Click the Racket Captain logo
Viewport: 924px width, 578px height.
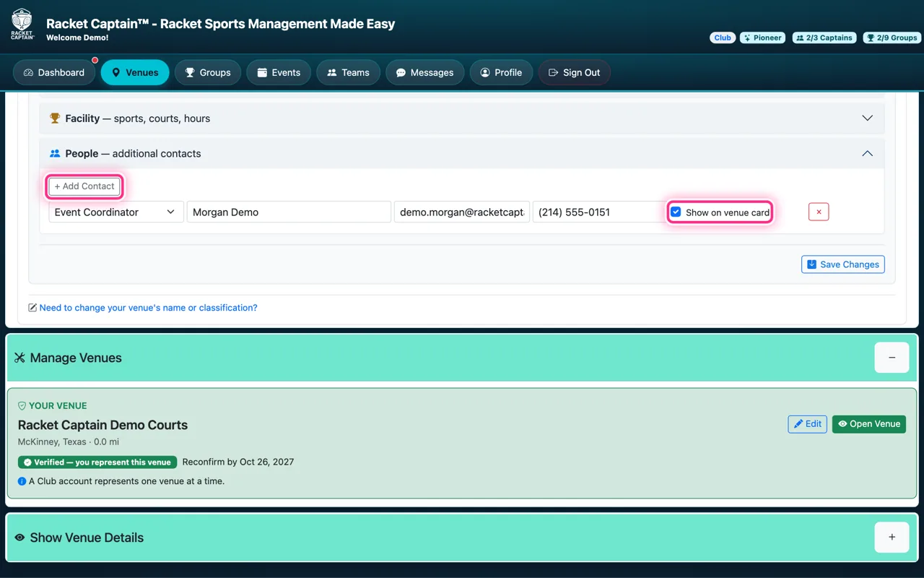tap(22, 24)
